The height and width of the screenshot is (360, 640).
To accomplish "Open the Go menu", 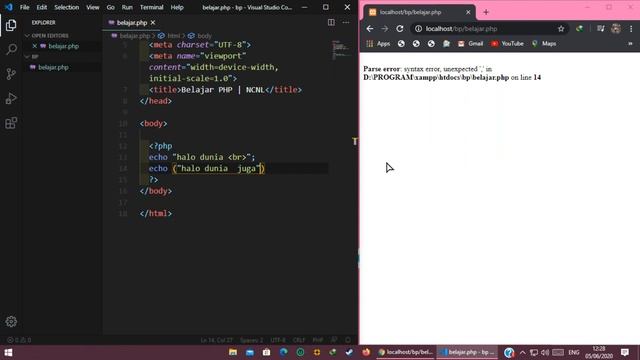I will (111, 7).
